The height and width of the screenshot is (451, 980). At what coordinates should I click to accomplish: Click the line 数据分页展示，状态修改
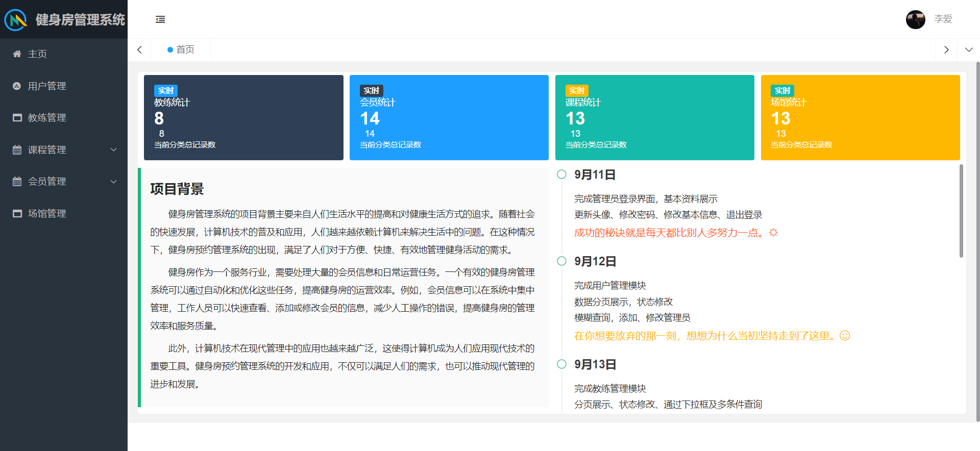tap(624, 302)
